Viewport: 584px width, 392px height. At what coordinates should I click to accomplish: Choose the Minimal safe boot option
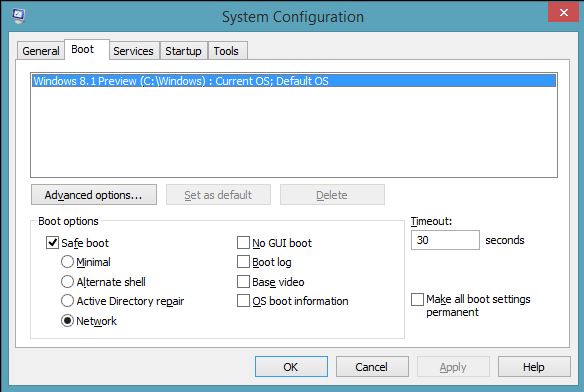click(67, 262)
